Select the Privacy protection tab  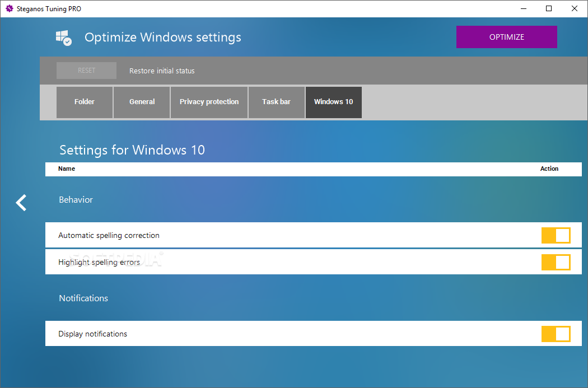click(209, 102)
